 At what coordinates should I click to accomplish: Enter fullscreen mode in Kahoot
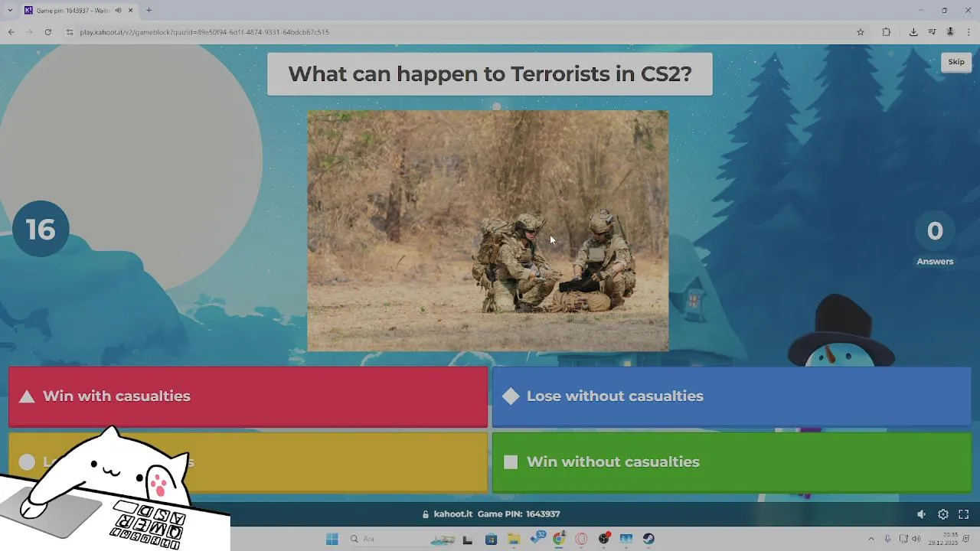tap(964, 514)
